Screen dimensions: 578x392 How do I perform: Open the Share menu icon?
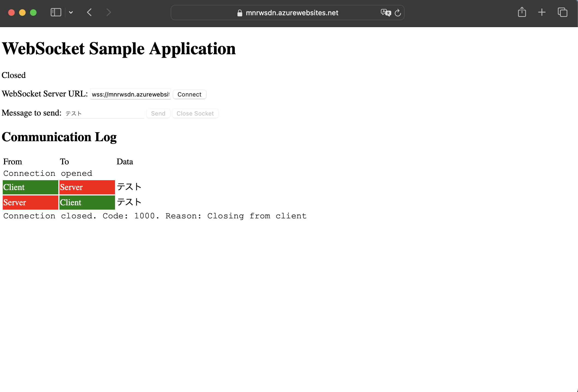coord(522,12)
